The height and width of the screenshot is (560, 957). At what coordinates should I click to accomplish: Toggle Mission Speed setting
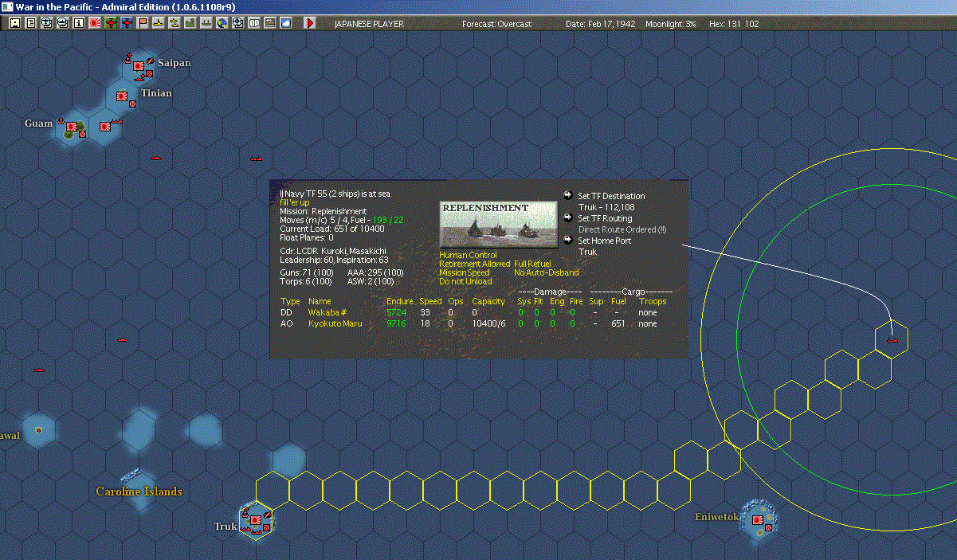[x=465, y=272]
